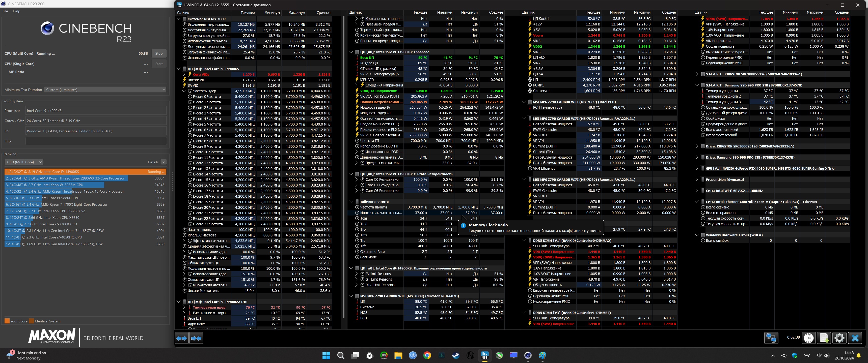This screenshot has height=363, width=868.
Task: Open the Cinebench Help menu
Action: click(x=16, y=11)
